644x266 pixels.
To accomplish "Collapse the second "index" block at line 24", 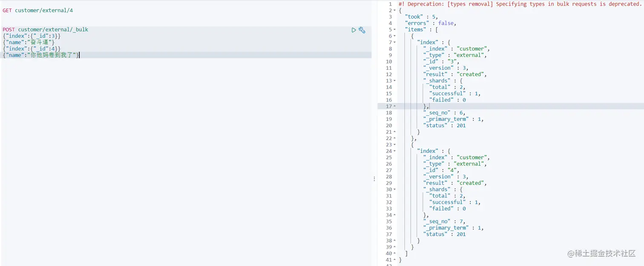I will [x=395, y=151].
